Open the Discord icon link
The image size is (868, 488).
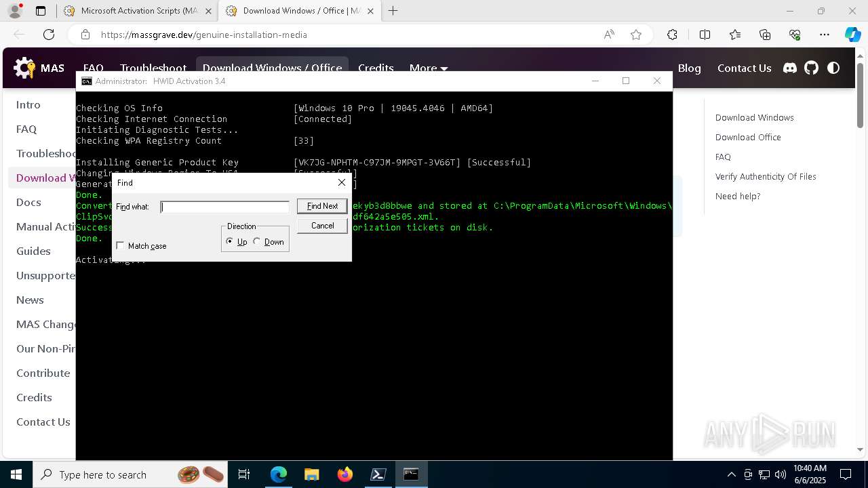coord(790,68)
